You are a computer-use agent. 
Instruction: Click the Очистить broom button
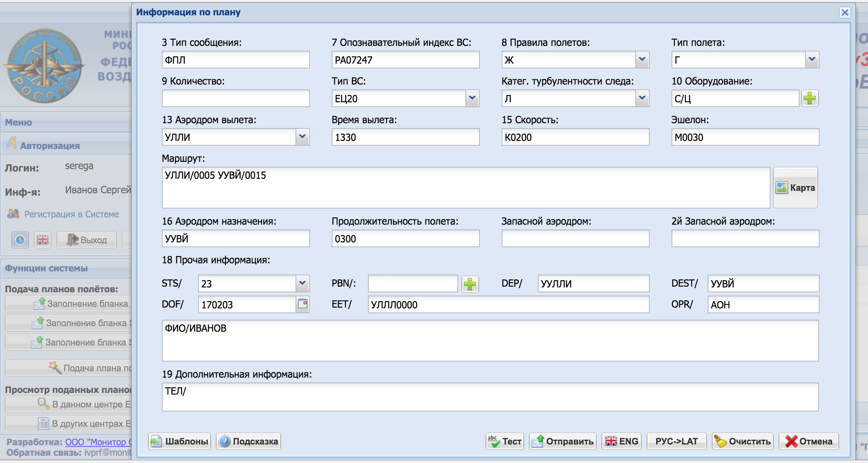(743, 441)
